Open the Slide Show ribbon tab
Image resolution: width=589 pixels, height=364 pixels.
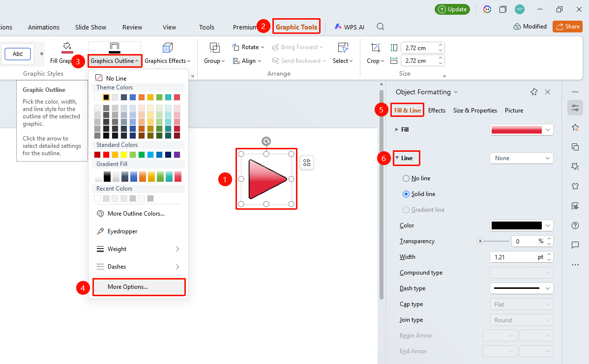[90, 27]
